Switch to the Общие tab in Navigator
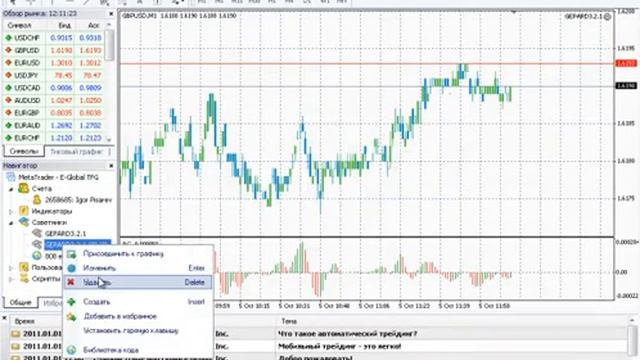The image size is (640, 360). coord(20,302)
